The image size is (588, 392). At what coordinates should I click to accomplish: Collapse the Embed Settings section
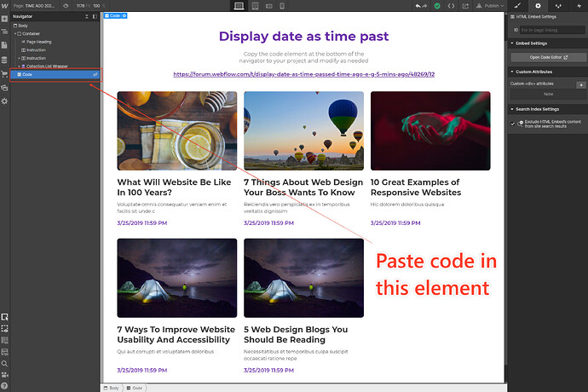point(512,43)
